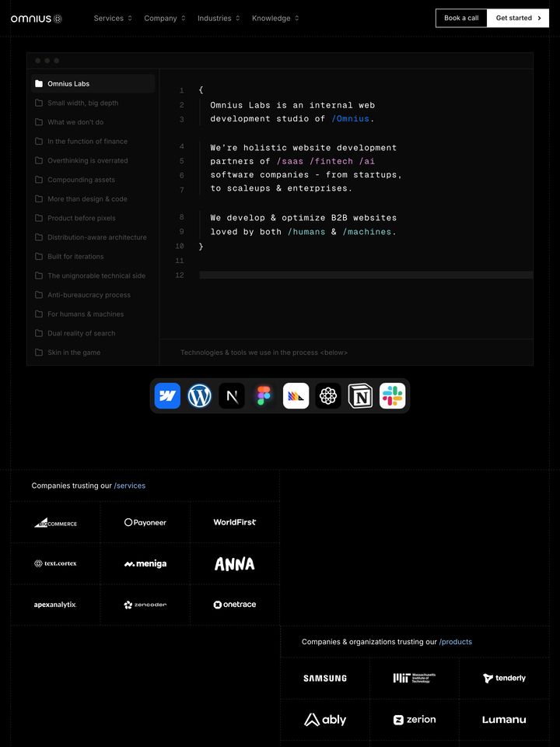The height and width of the screenshot is (747, 560).
Task: Select the Omnius Labs folder
Action: tap(93, 83)
